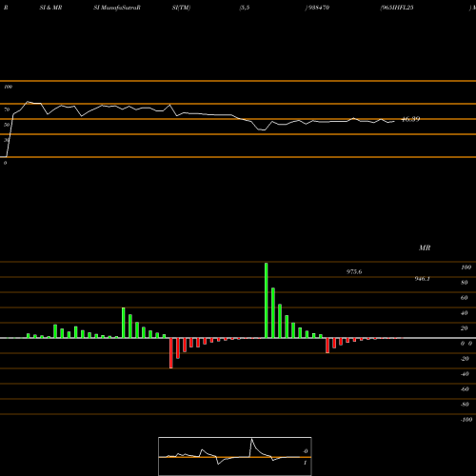Click the 46.39 RSI value label

[410, 119]
